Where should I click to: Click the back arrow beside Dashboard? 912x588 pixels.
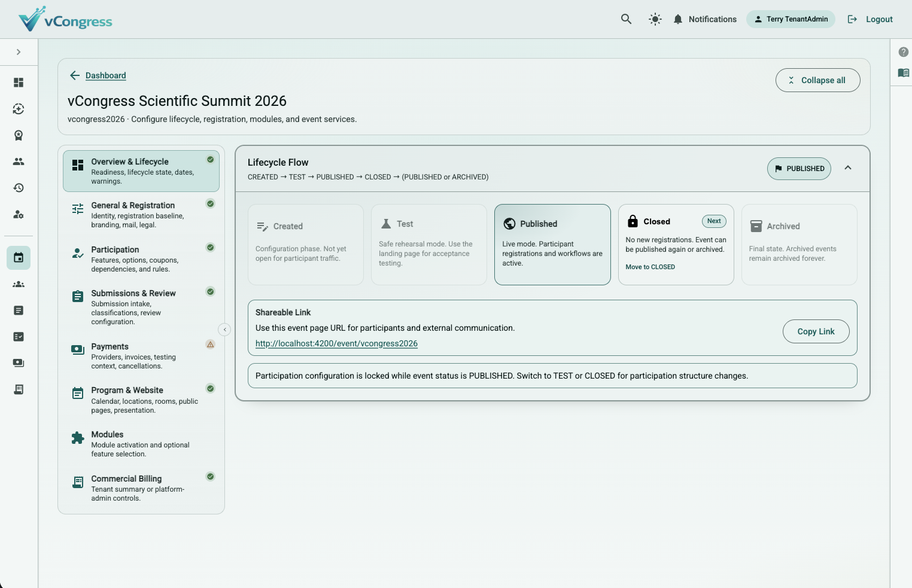tap(75, 75)
